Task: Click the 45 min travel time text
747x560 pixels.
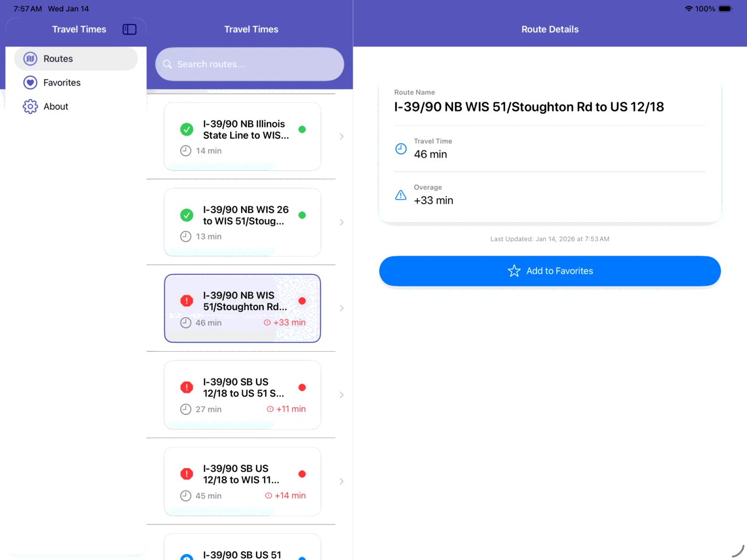Action: pos(209,496)
